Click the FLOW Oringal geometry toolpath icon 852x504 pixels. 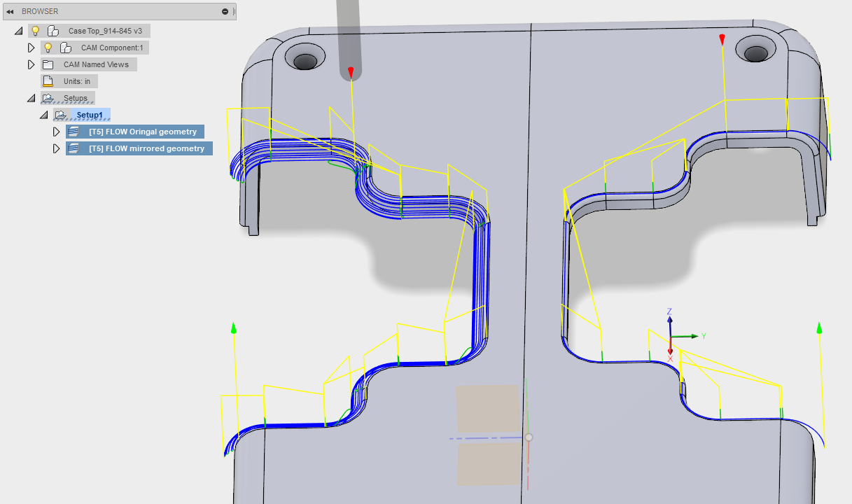pos(74,132)
